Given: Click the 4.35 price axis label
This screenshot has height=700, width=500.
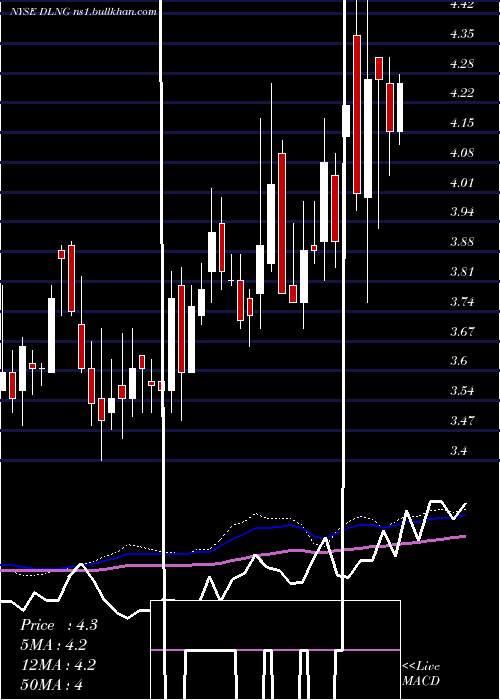Looking at the screenshot, I should click(x=462, y=34).
